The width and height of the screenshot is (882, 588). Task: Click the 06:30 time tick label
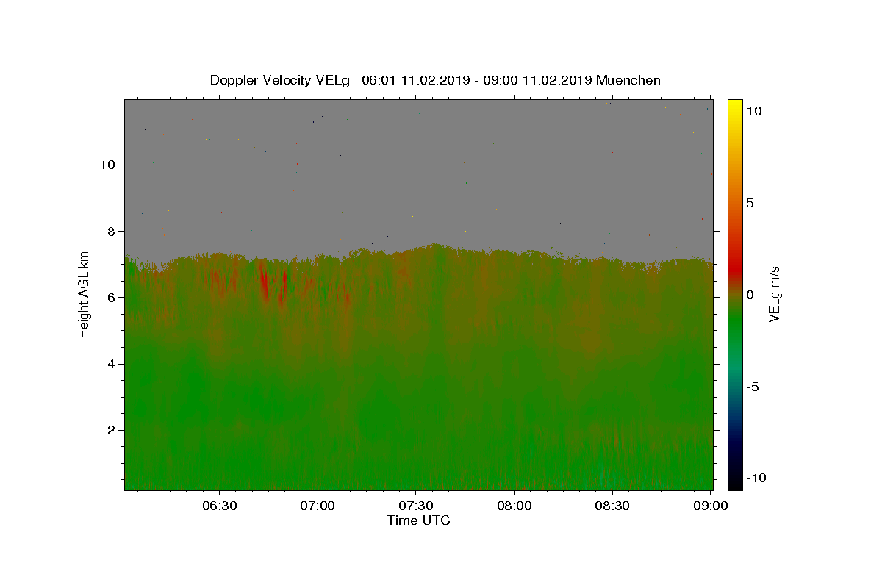(x=219, y=506)
